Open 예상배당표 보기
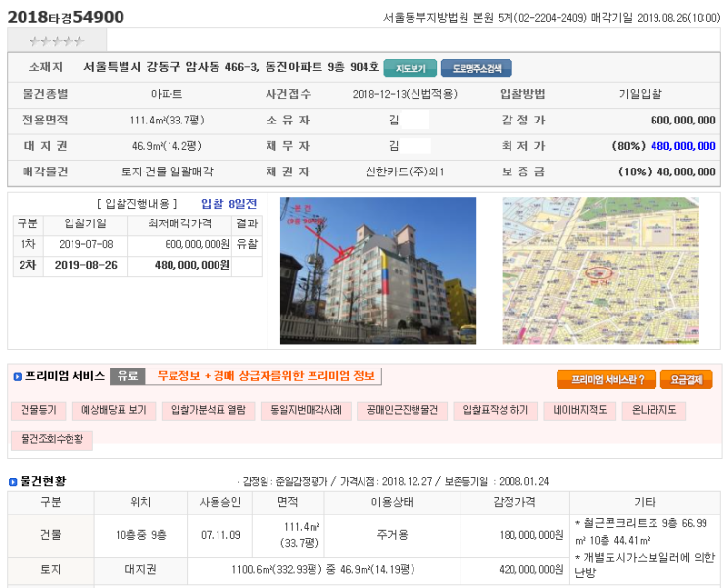 (x=114, y=411)
